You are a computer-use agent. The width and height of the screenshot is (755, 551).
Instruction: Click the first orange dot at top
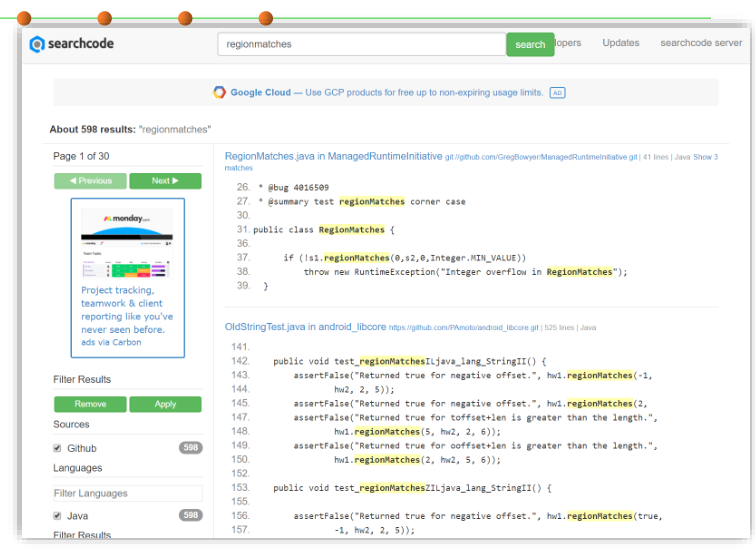pos(24,18)
